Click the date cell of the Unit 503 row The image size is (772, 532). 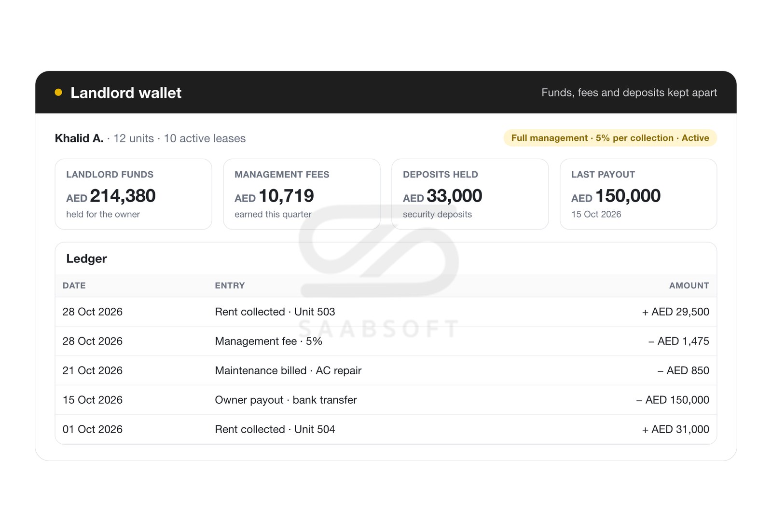point(93,312)
